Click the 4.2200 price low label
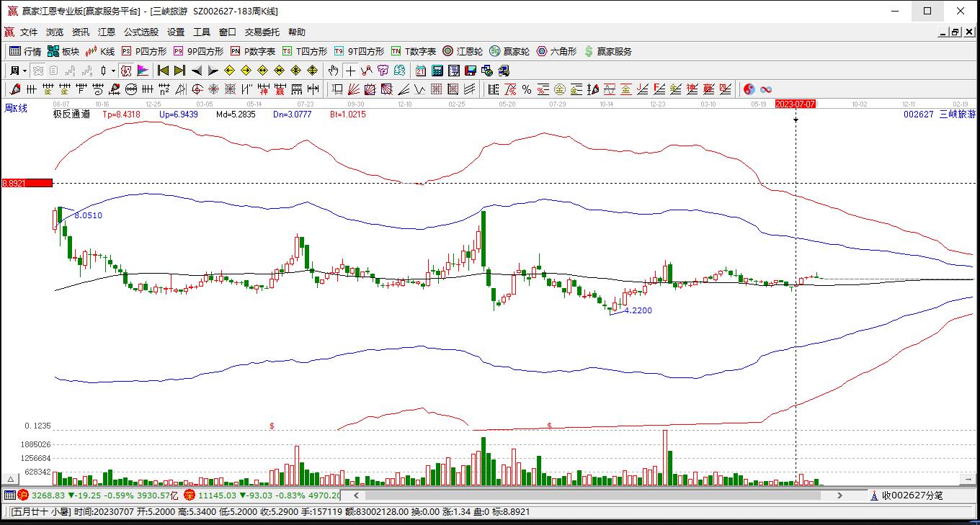 coord(638,310)
